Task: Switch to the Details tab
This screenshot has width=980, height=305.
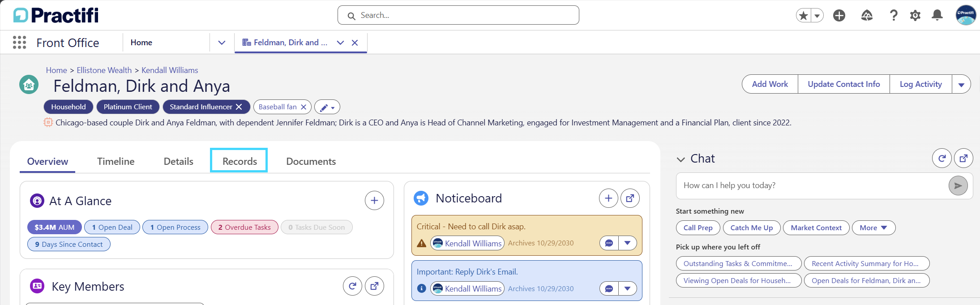Action: [x=179, y=161]
